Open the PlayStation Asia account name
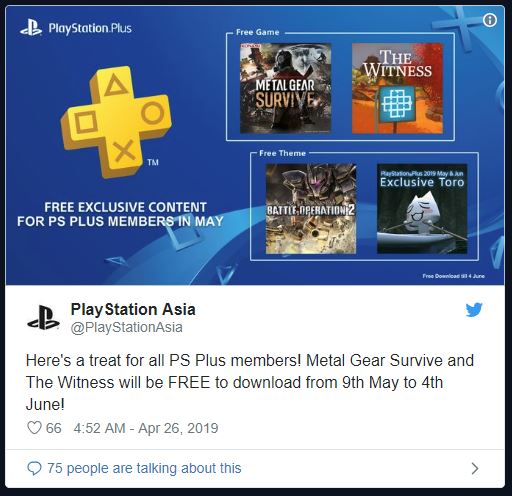Image resolution: width=512 pixels, height=496 pixels. pyautogui.click(x=133, y=309)
